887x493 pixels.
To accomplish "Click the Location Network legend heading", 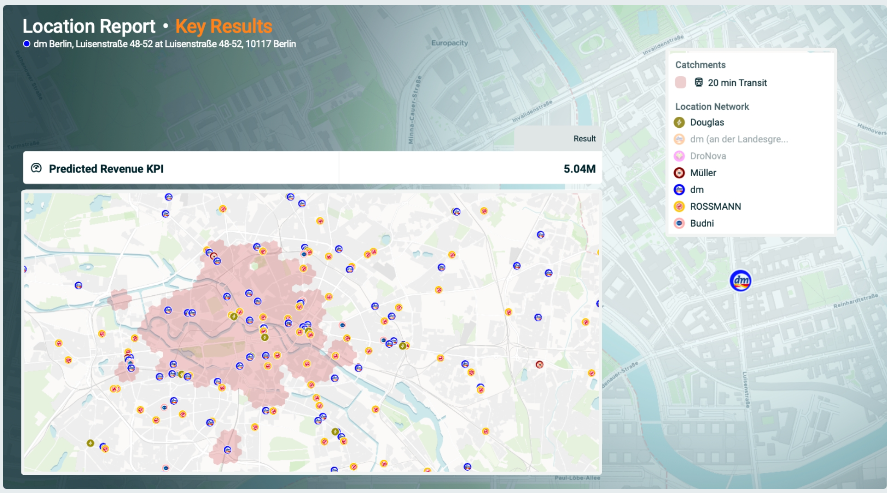I will 712,107.
